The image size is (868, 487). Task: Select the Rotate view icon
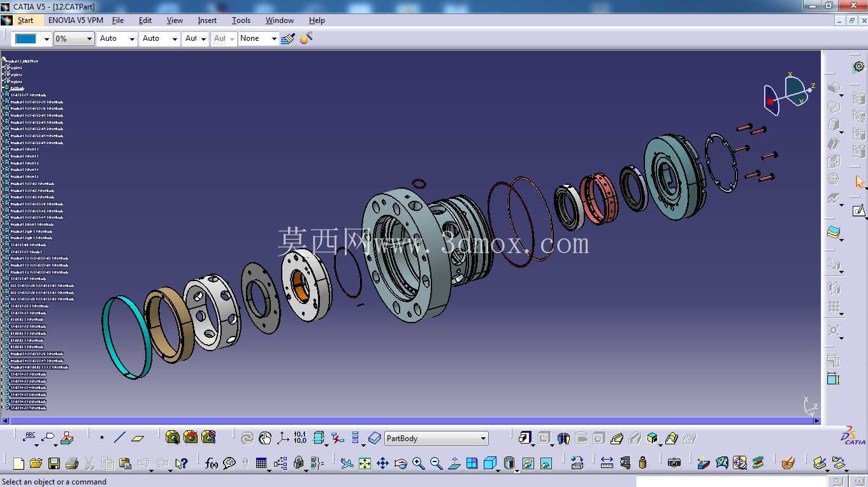(x=400, y=463)
